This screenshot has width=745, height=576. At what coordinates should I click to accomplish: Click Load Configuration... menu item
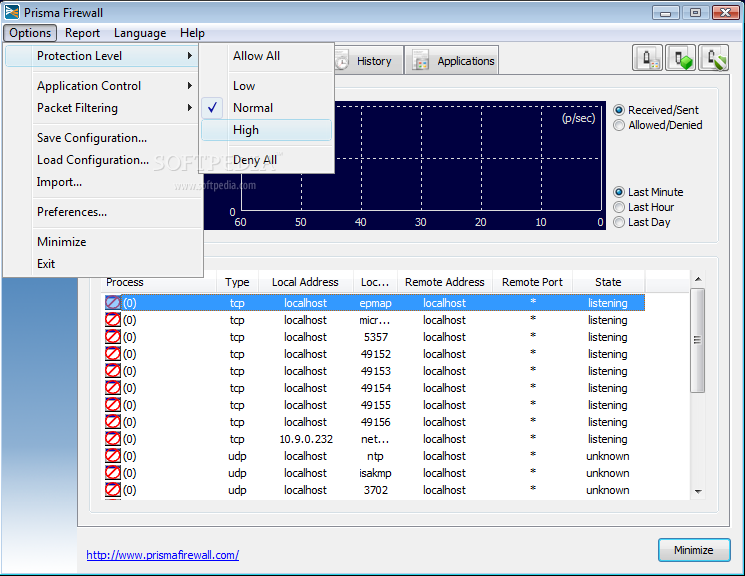pyautogui.click(x=102, y=160)
